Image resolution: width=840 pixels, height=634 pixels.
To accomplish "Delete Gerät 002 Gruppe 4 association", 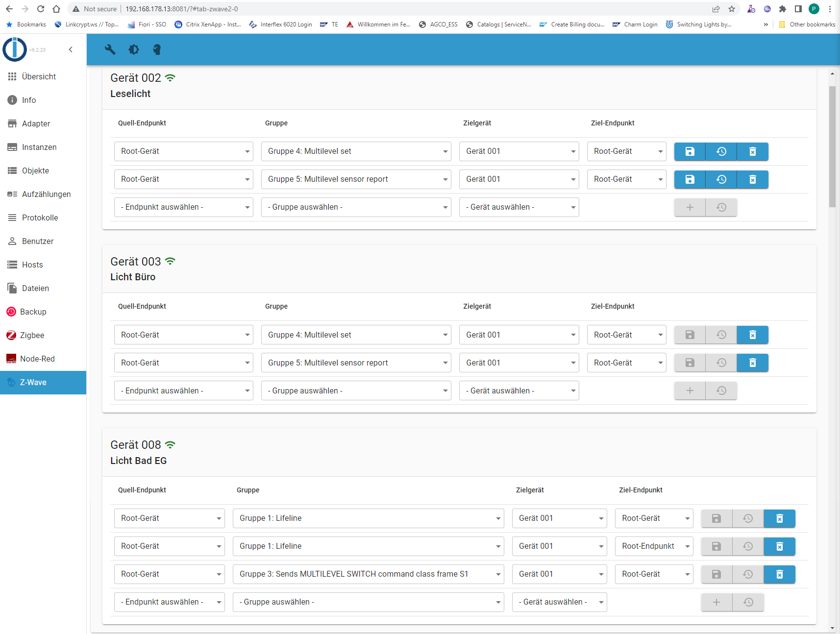I will (x=752, y=151).
